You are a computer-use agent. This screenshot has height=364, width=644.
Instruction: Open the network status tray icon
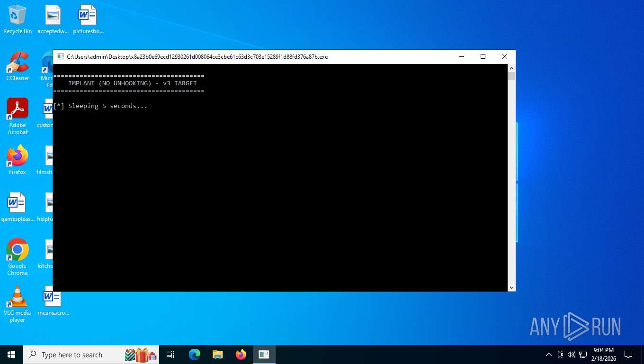point(583,355)
